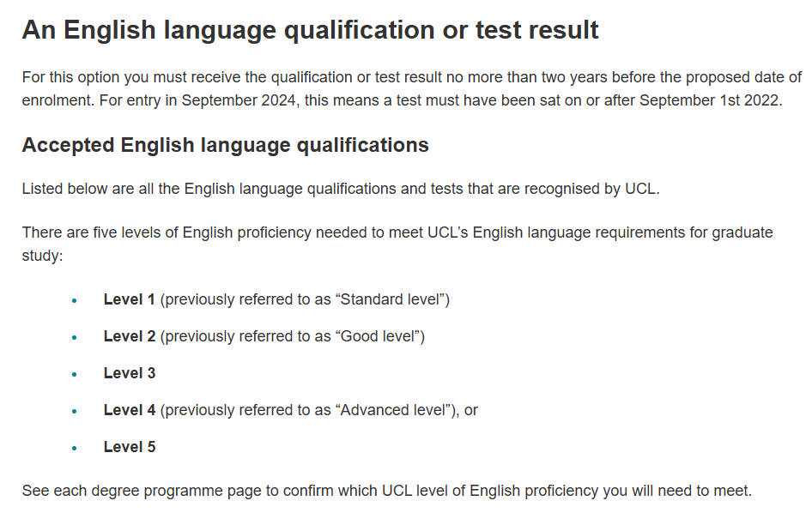The height and width of the screenshot is (513, 812).
Task: Click the "September 1st 2022" date text
Action: (x=710, y=100)
